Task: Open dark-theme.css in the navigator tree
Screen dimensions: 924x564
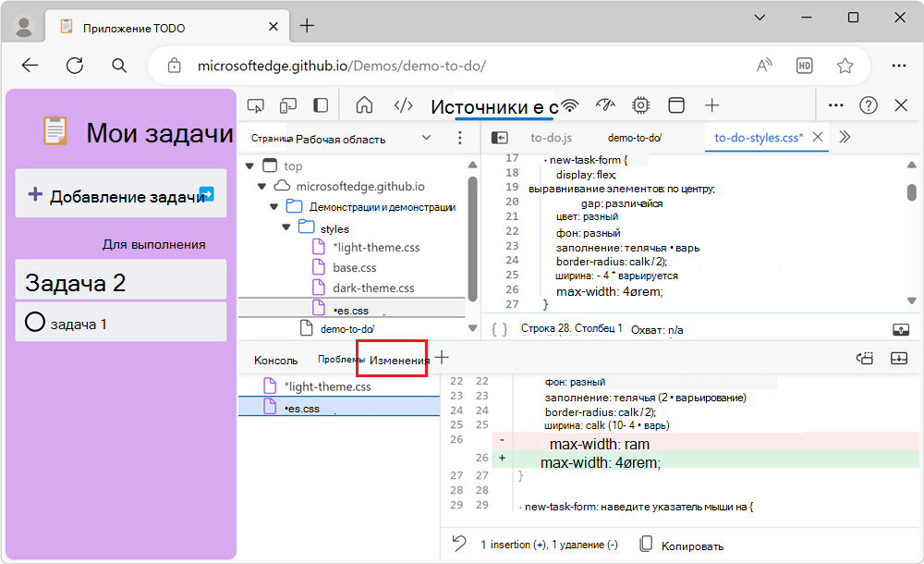Action: tap(373, 288)
